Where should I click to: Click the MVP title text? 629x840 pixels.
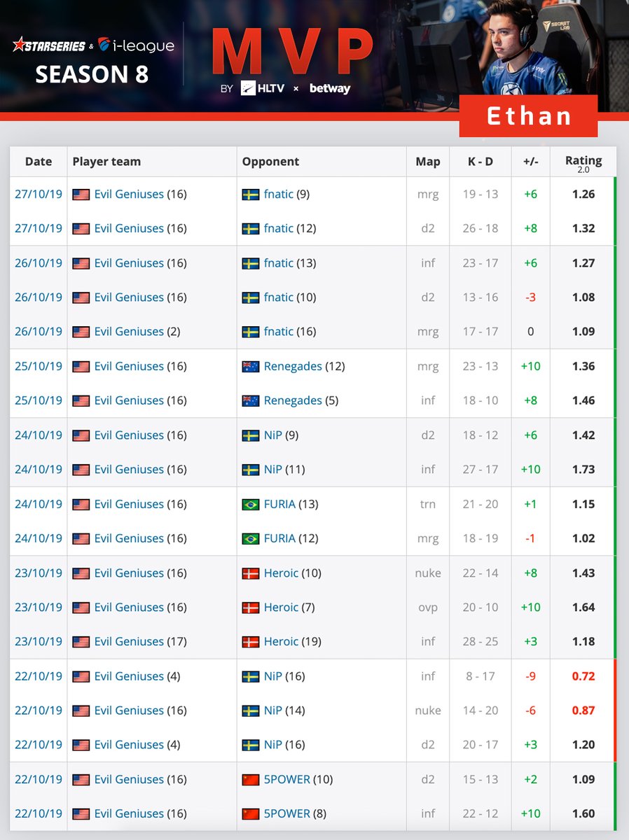coord(292,52)
